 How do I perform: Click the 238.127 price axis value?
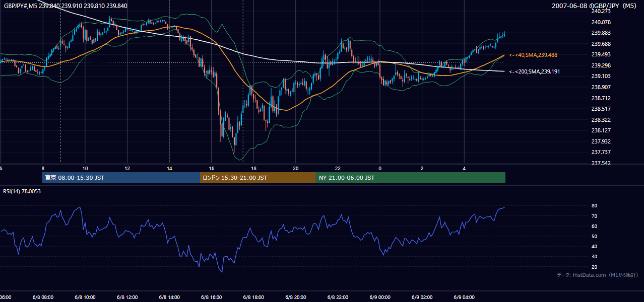(x=600, y=130)
